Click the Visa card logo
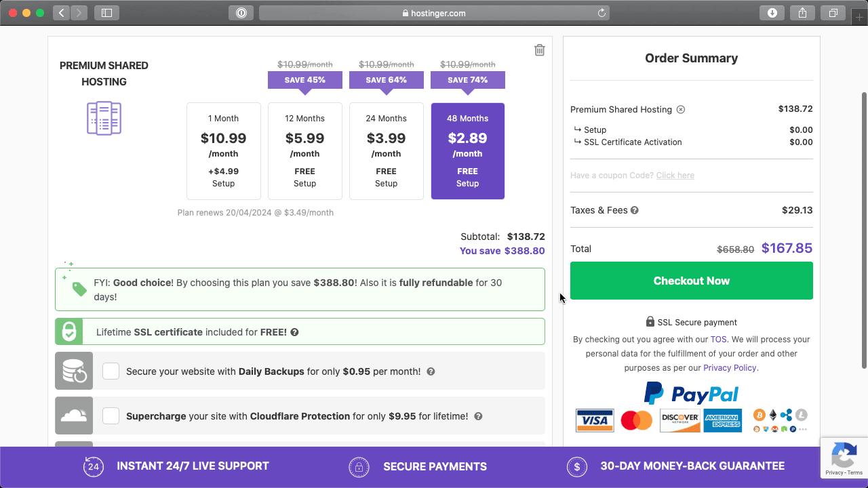The height and width of the screenshot is (488, 868). 595,420
